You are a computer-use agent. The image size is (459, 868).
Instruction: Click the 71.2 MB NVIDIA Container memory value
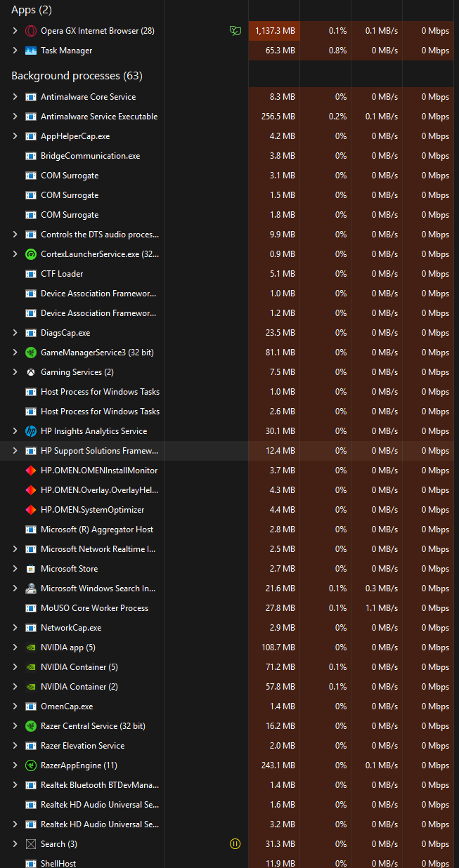click(280, 667)
